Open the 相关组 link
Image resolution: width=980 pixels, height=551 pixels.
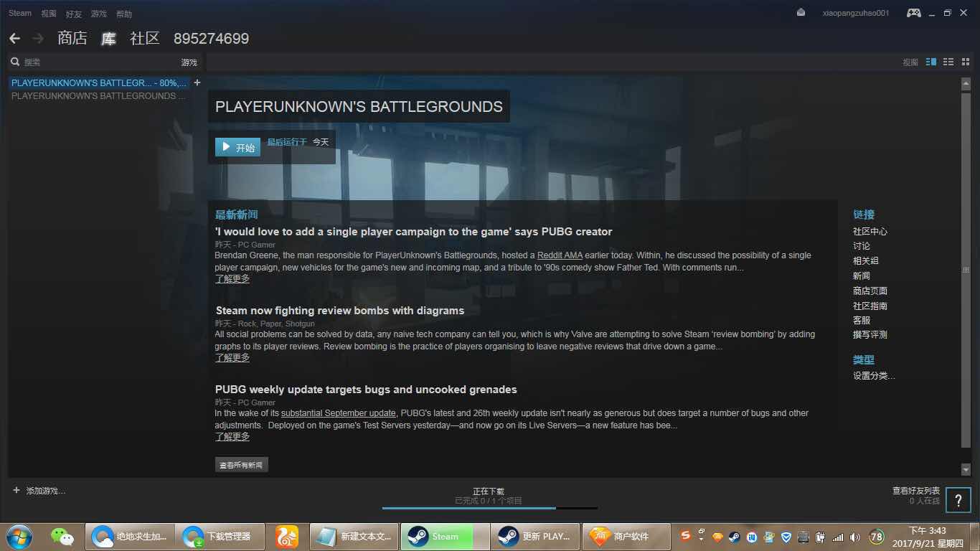click(x=866, y=261)
